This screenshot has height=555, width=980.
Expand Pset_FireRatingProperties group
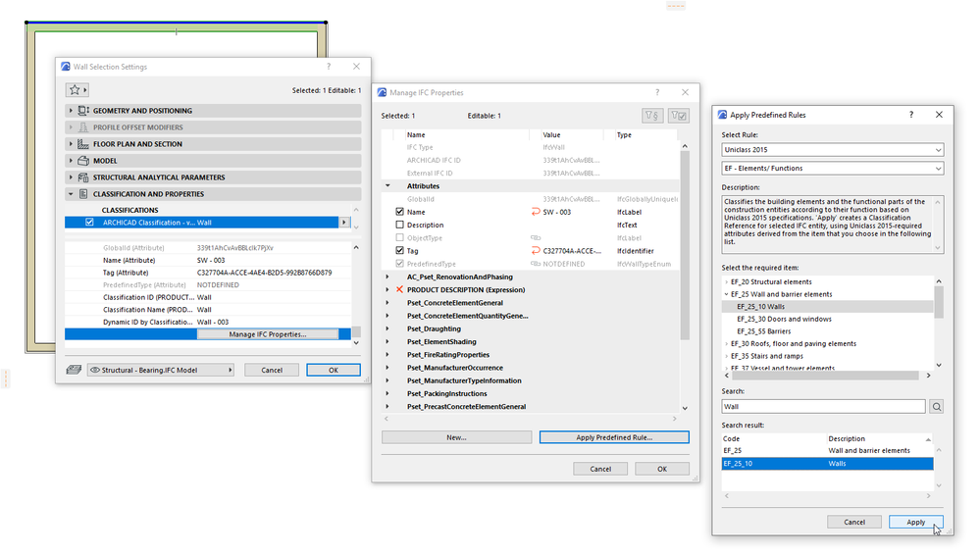click(387, 355)
